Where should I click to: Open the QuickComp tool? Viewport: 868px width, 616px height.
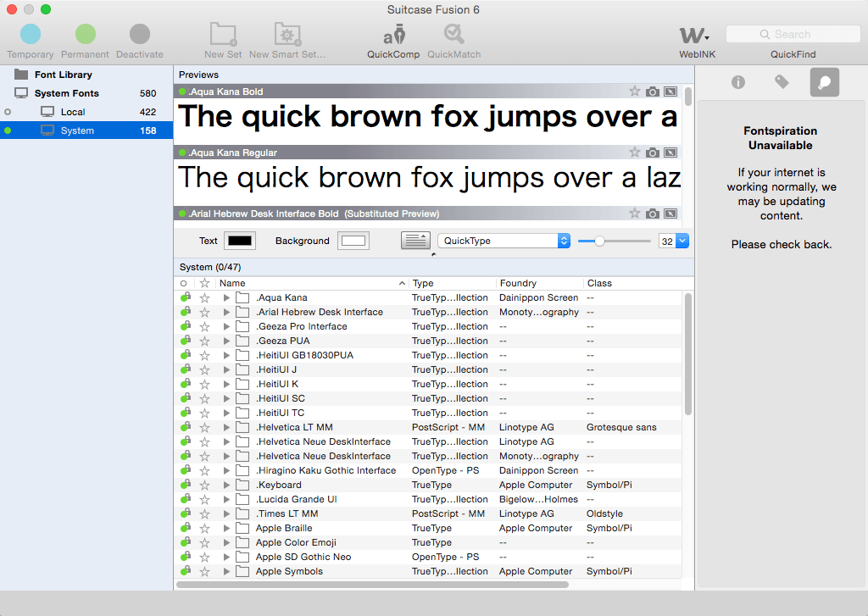click(x=393, y=34)
